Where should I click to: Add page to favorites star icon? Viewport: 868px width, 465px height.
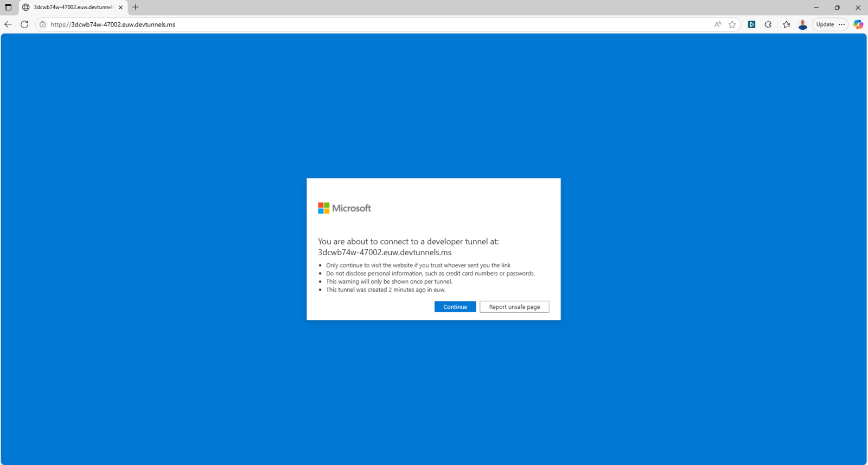point(732,24)
